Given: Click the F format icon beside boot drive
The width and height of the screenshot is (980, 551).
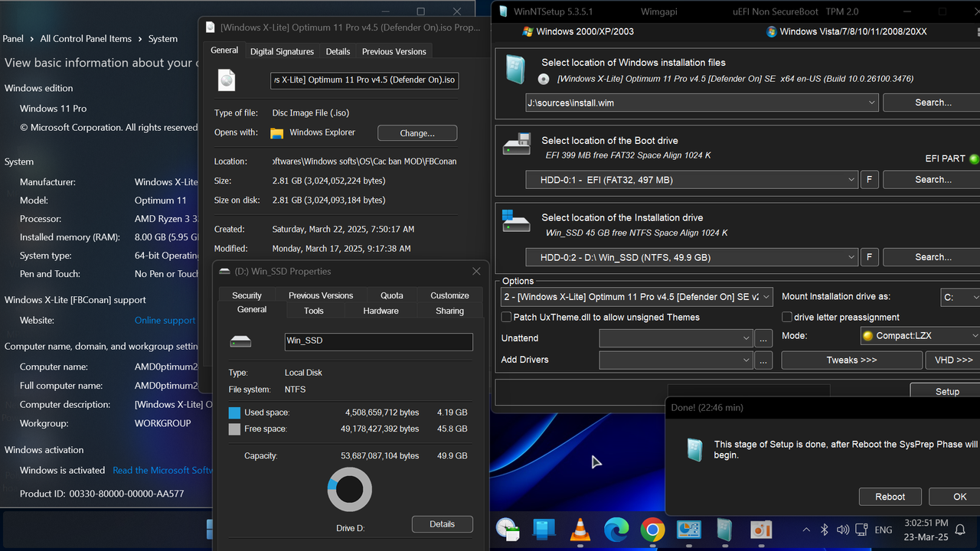Looking at the screenshot, I should pyautogui.click(x=869, y=179).
